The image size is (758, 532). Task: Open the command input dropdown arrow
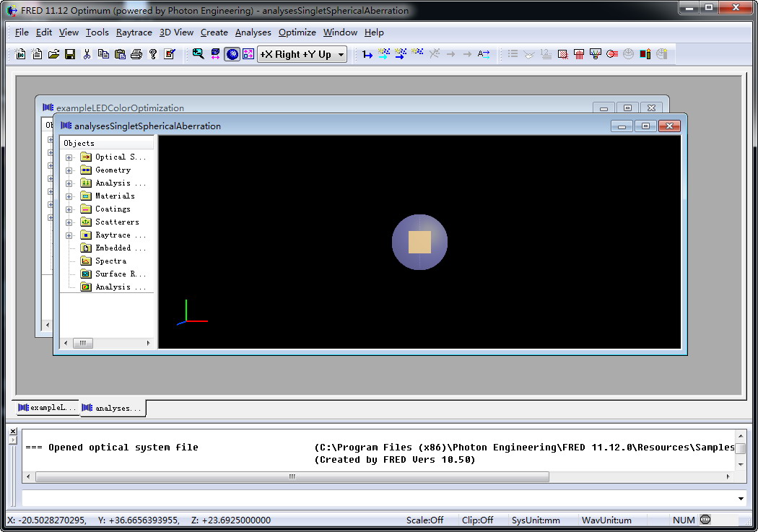point(741,499)
